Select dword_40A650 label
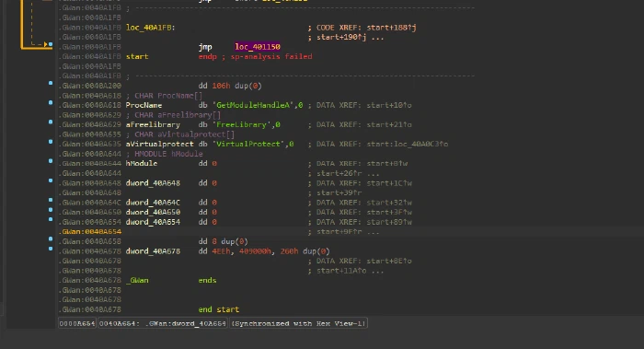Image resolution: width=644 pixels, height=349 pixels. tap(153, 212)
